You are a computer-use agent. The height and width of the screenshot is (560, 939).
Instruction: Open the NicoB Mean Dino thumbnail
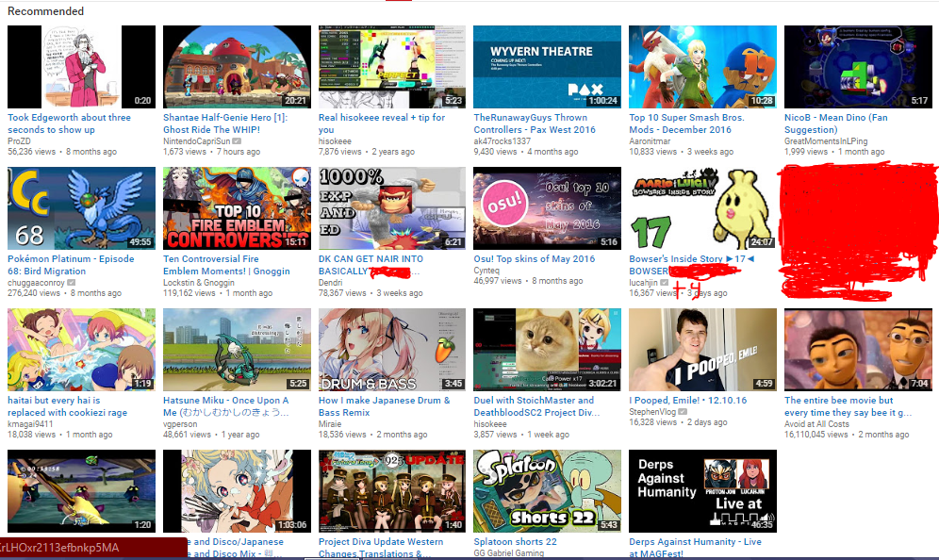[858, 67]
